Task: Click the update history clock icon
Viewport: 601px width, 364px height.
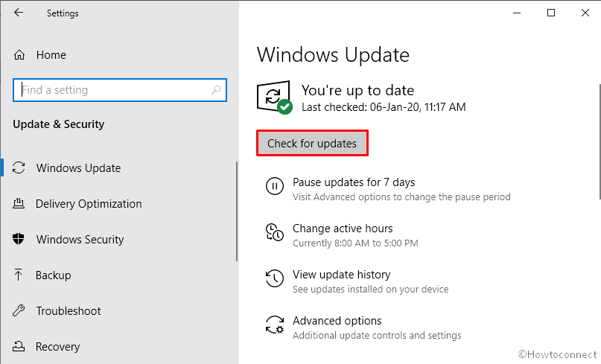Action: pyautogui.click(x=275, y=278)
